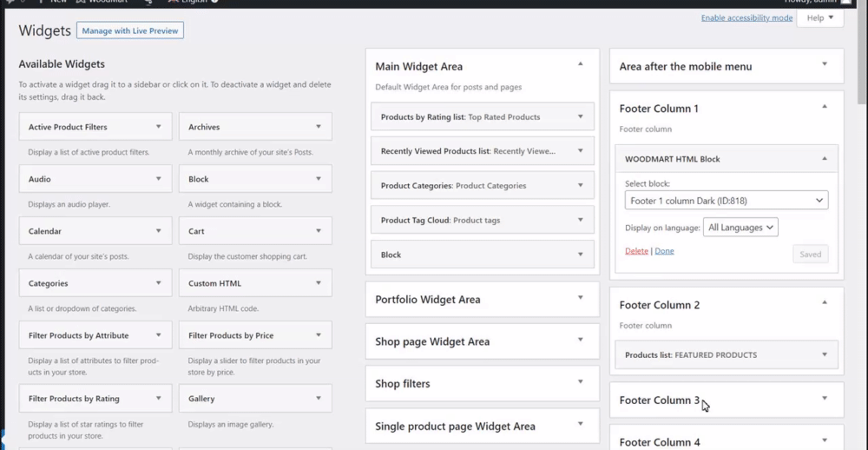Open the Custom HTML widget arrow
Image resolution: width=868 pixels, height=450 pixels.
(x=319, y=283)
